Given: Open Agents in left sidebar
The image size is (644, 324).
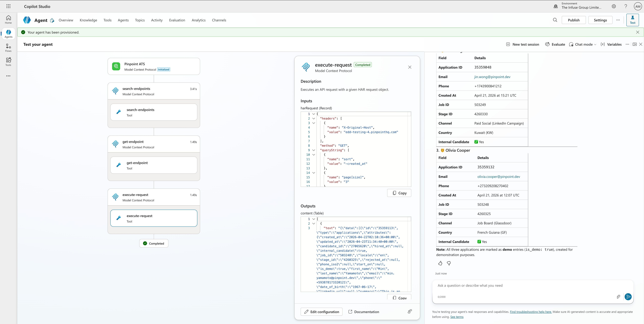Looking at the screenshot, I should point(8,34).
